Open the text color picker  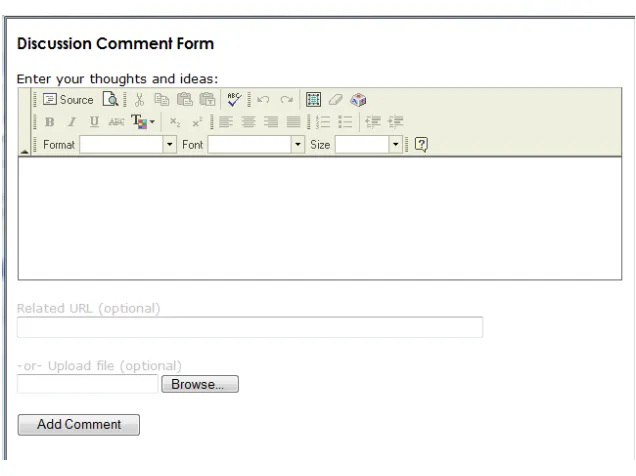pos(143,122)
